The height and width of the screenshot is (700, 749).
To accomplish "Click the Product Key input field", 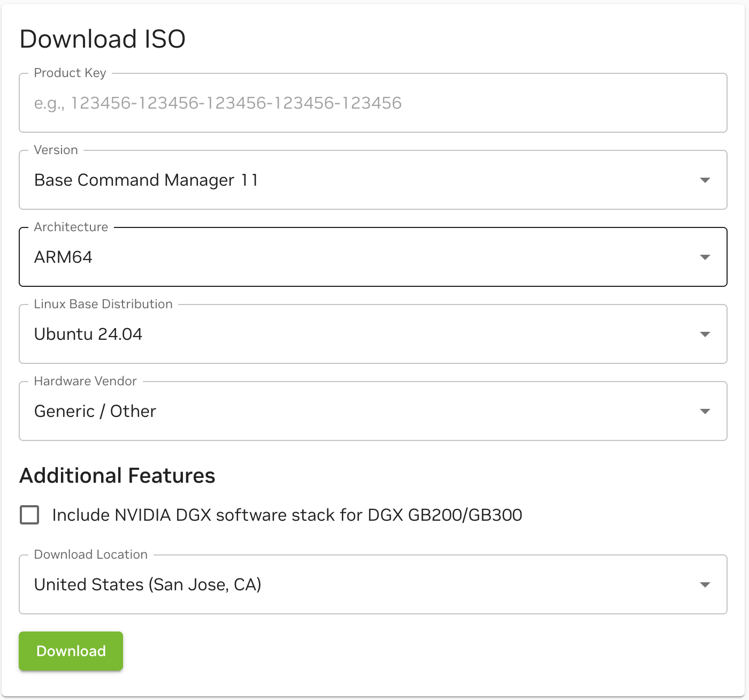I will coord(372,103).
